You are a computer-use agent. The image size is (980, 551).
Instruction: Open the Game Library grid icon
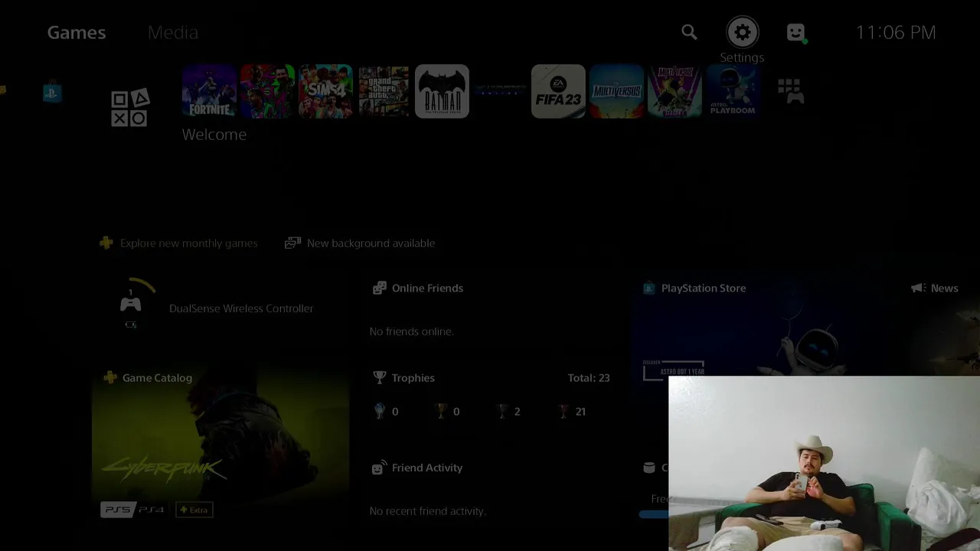[x=791, y=91]
